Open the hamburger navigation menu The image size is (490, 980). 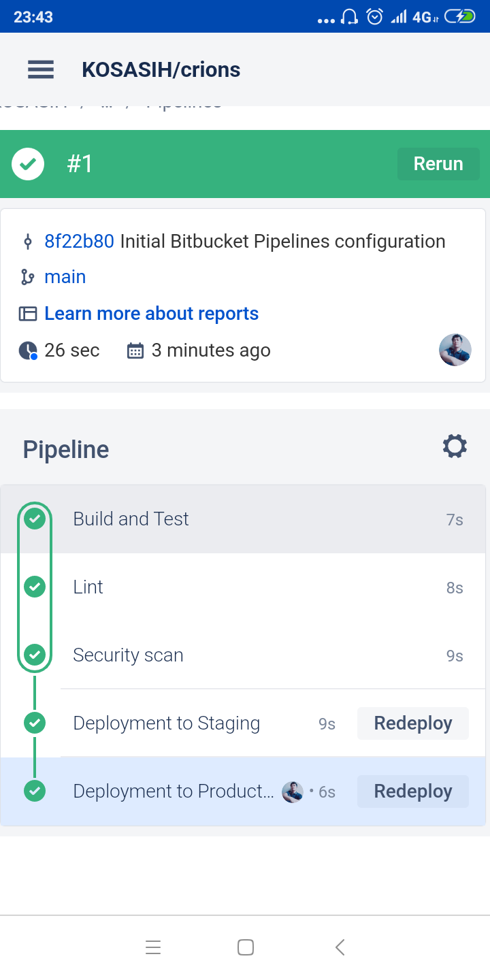(x=41, y=69)
